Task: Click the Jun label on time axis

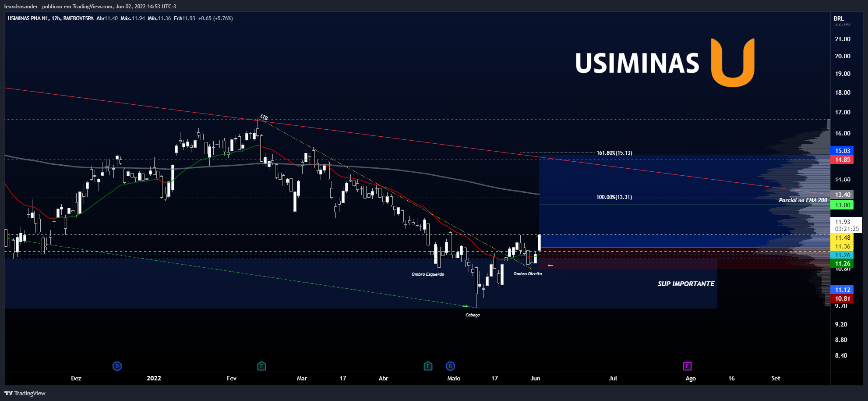Action: [535, 378]
